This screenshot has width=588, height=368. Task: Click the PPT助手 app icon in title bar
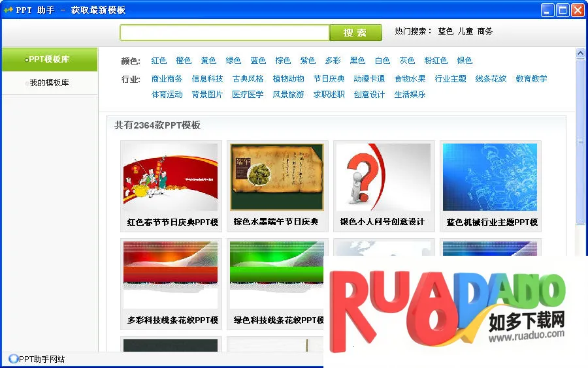[8, 10]
